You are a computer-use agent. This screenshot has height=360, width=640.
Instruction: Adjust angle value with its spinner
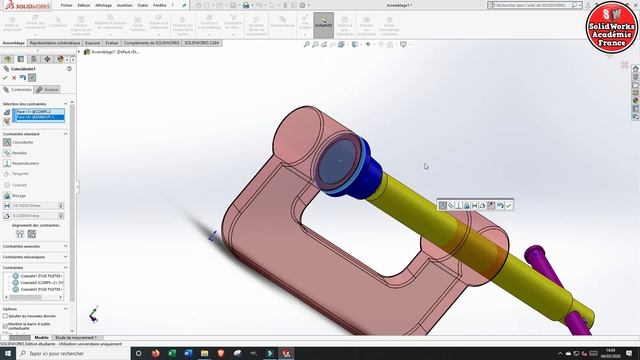pos(61,216)
